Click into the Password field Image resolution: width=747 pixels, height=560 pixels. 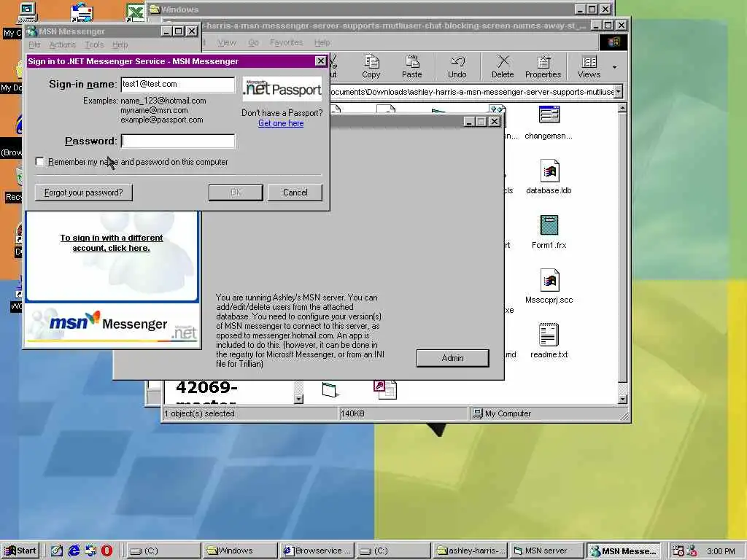178,141
